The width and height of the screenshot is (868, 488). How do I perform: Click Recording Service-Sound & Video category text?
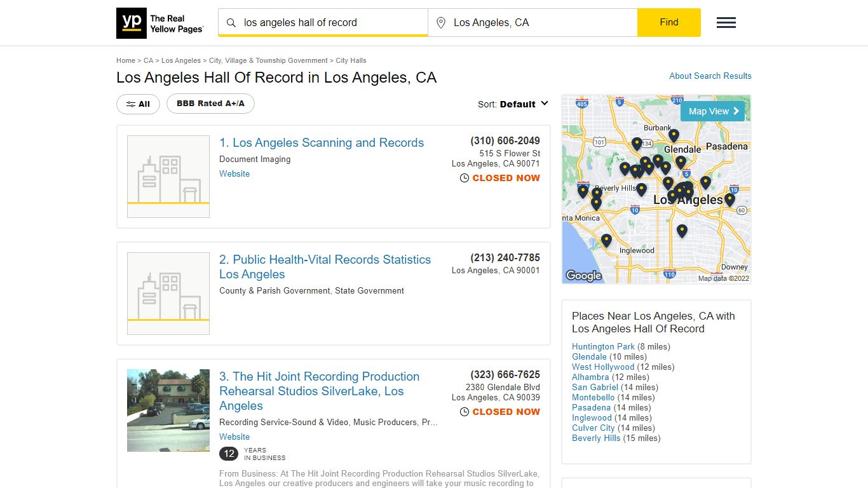click(x=285, y=422)
